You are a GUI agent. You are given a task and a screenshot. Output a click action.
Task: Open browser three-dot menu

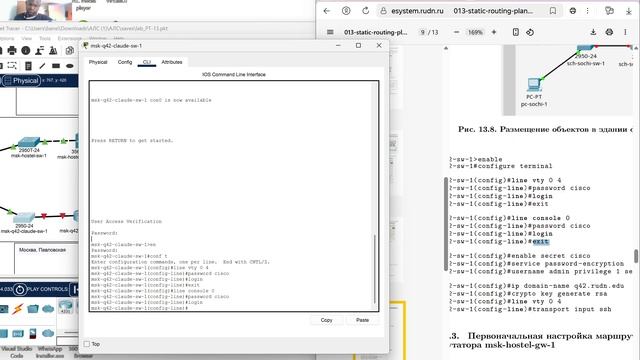pyautogui.click(x=588, y=11)
